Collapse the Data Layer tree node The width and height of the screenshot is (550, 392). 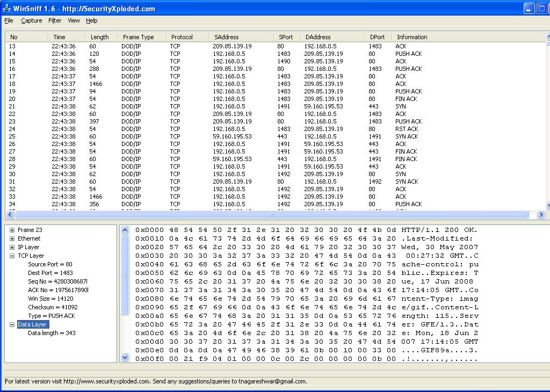click(12, 324)
